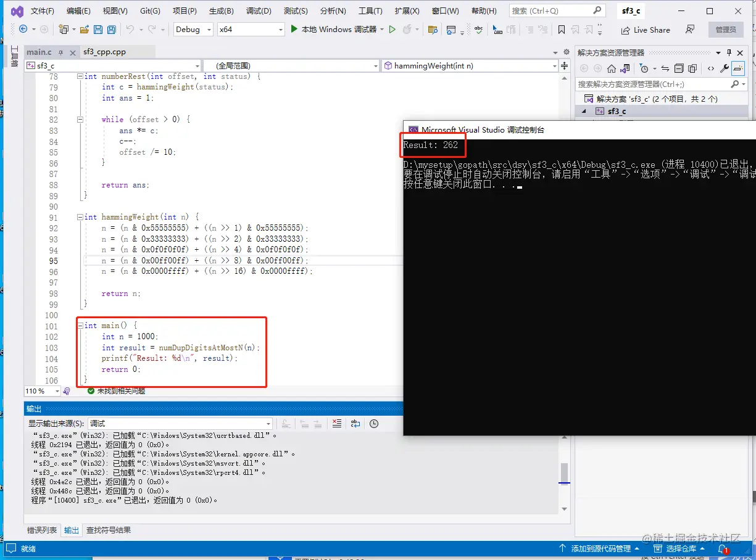The height and width of the screenshot is (560, 756).
Task: Click the new project icon in toolbar
Action: tap(64, 29)
